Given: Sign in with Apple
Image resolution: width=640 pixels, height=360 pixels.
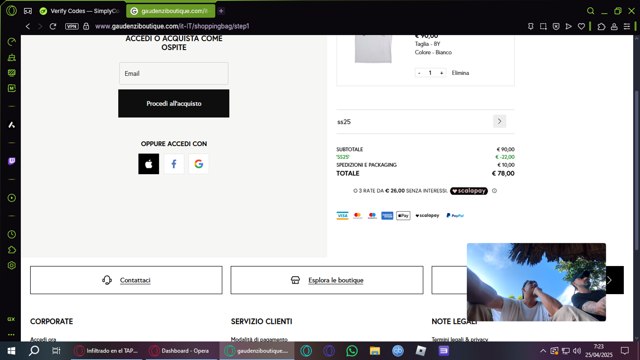Looking at the screenshot, I should pyautogui.click(x=149, y=164).
